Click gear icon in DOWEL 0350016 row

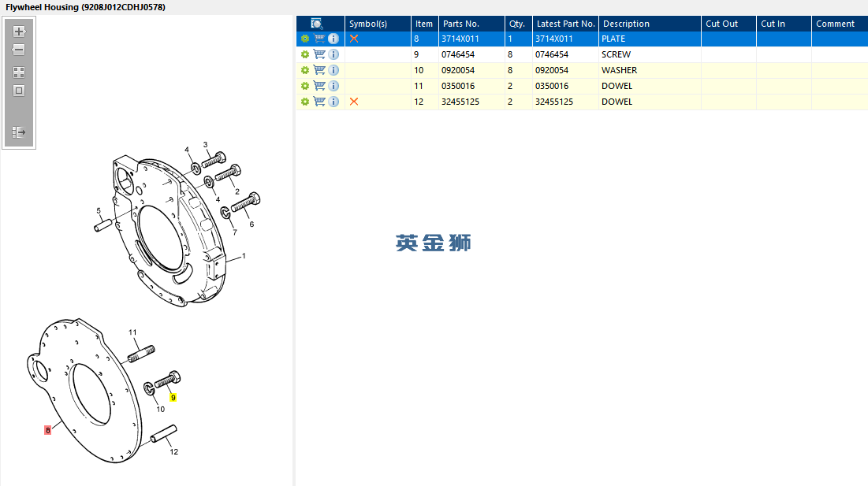(305, 87)
